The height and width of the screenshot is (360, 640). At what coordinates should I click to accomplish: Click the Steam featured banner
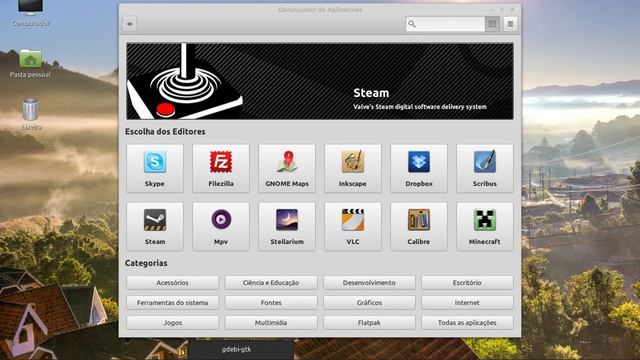tap(320, 81)
